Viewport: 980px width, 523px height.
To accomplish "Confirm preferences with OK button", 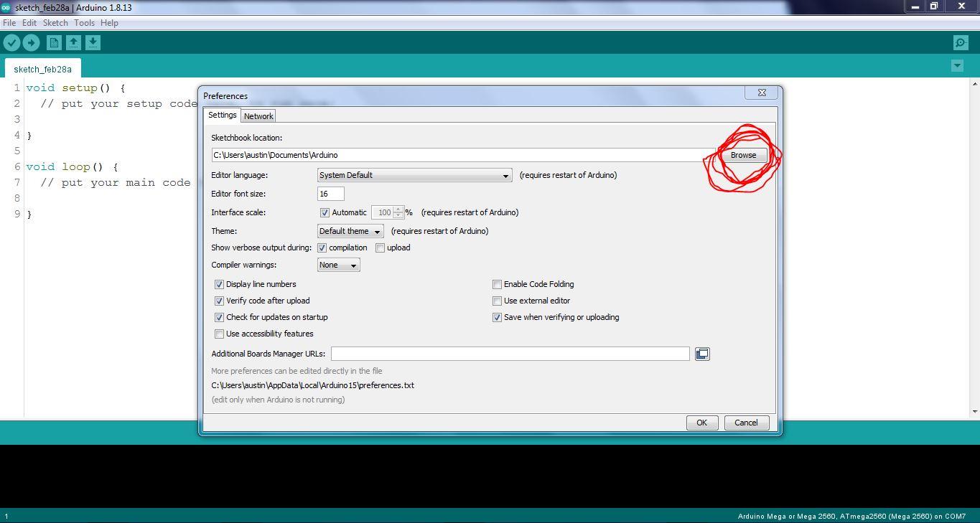I will coord(701,423).
